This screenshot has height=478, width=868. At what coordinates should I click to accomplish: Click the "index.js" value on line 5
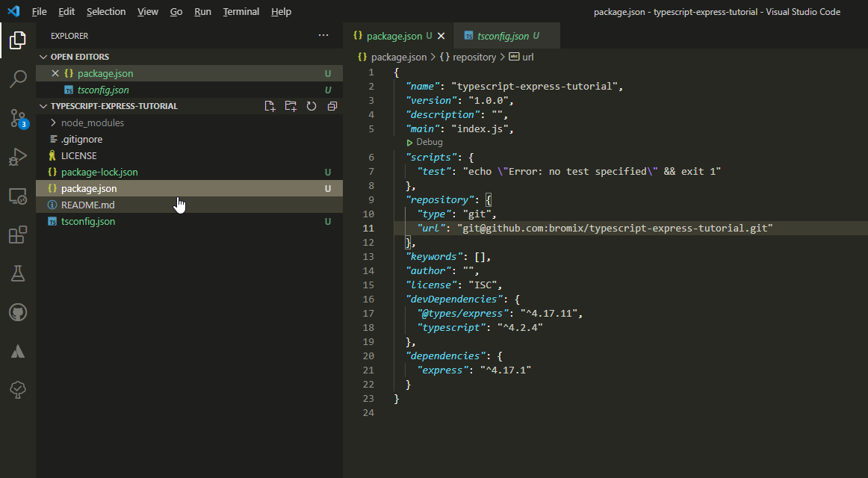click(480, 129)
